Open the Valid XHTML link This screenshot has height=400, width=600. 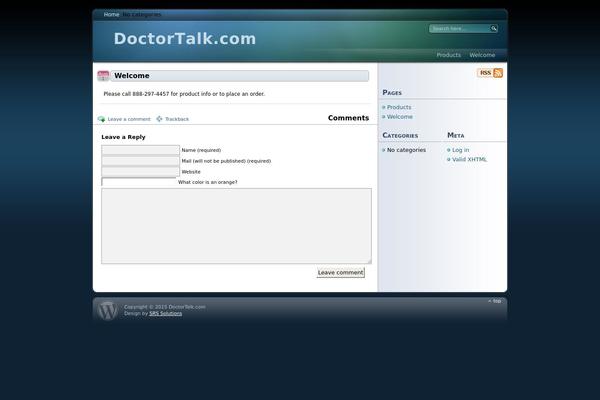click(470, 160)
